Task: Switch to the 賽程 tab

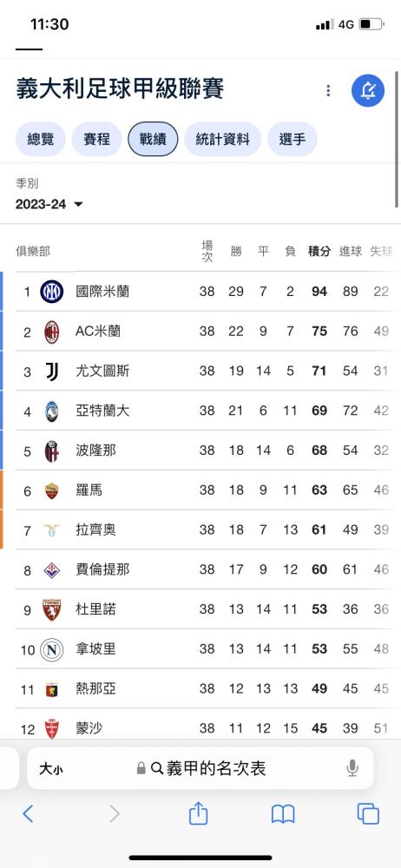Action: (x=97, y=139)
